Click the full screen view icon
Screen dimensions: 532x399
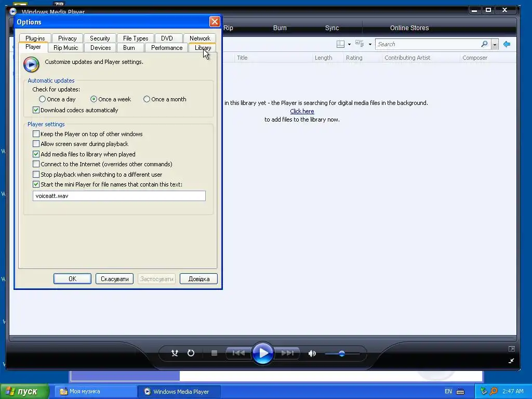512,349
